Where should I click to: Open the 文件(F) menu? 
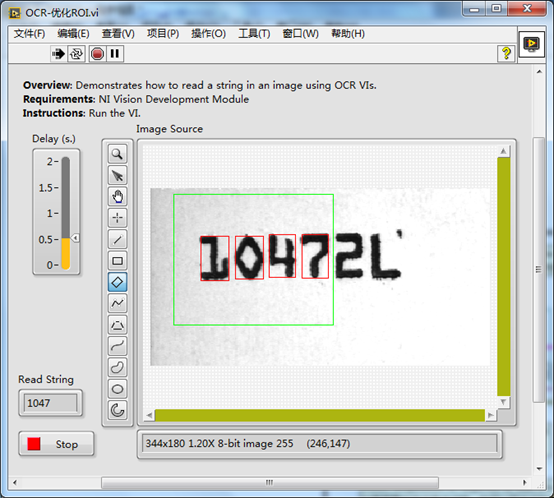click(29, 34)
